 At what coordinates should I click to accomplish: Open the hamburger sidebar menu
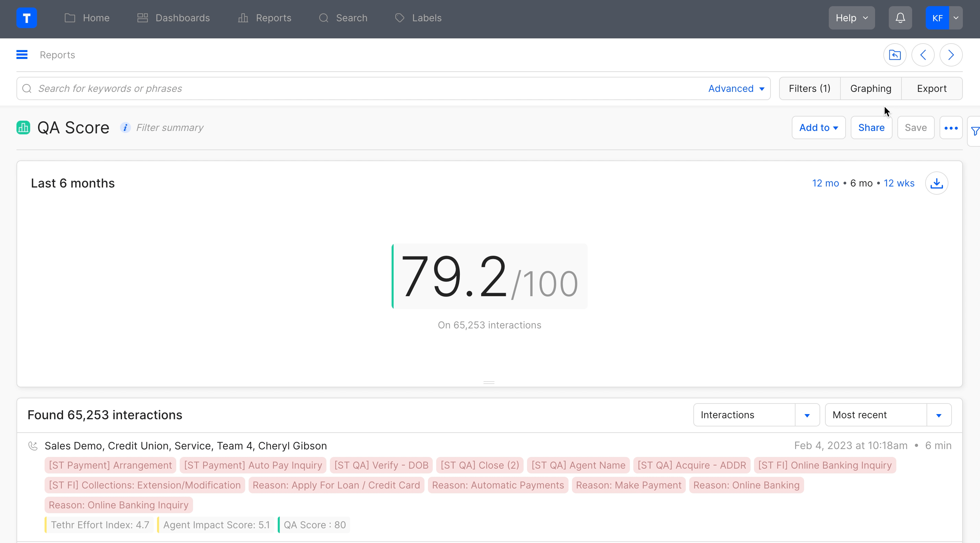(22, 55)
